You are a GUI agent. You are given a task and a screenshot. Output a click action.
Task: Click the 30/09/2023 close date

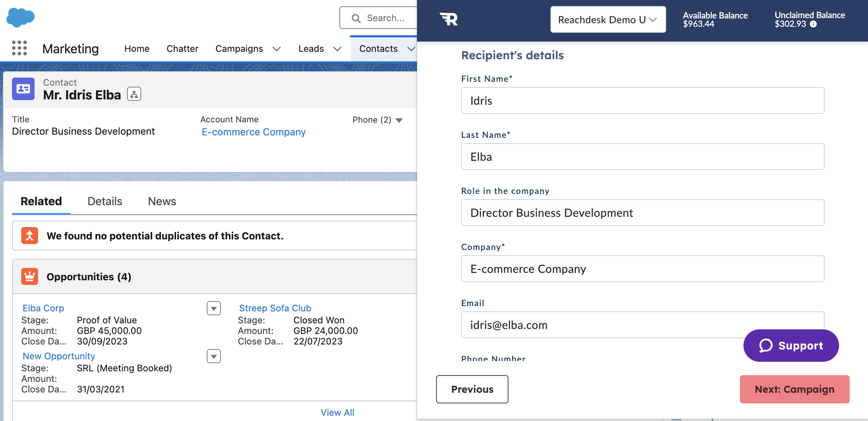[x=102, y=341]
